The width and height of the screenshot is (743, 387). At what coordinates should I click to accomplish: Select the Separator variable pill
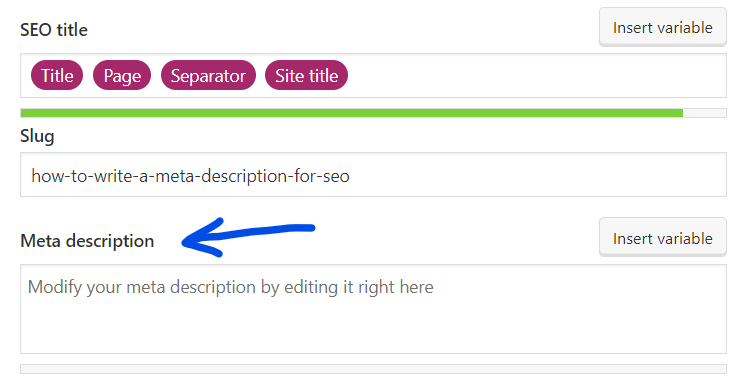coord(208,75)
